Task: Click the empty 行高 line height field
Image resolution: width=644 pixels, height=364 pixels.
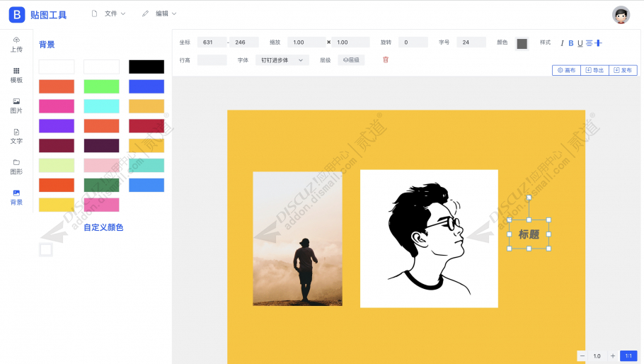Action: 212,60
